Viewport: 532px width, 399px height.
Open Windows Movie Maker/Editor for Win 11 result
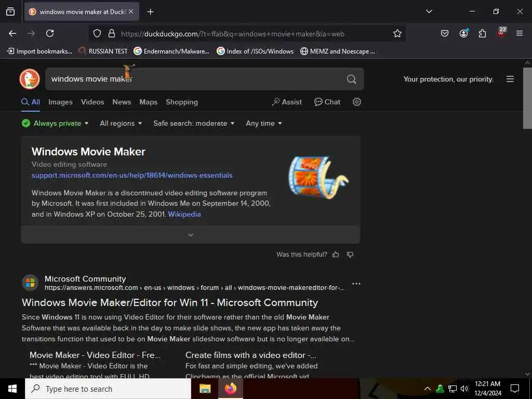click(170, 302)
